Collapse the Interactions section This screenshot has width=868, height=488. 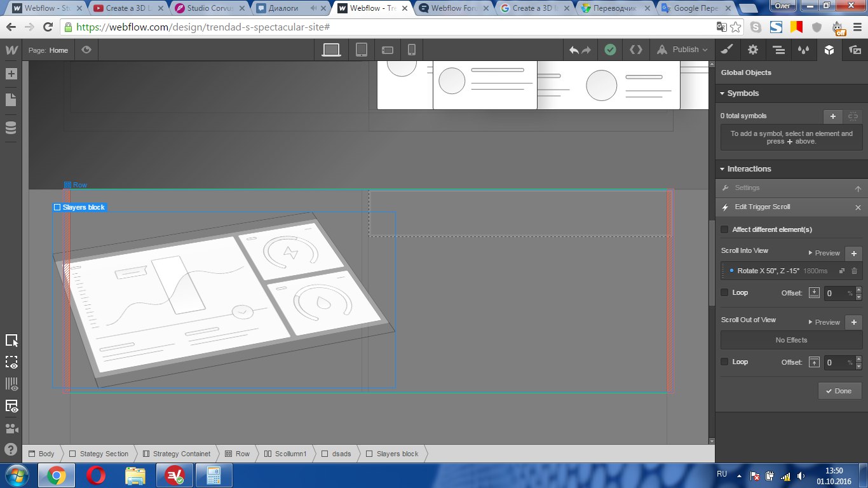point(722,169)
